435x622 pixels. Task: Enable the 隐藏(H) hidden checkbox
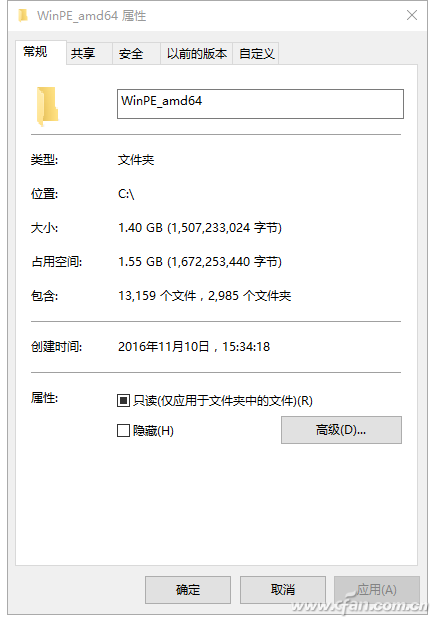click(123, 430)
